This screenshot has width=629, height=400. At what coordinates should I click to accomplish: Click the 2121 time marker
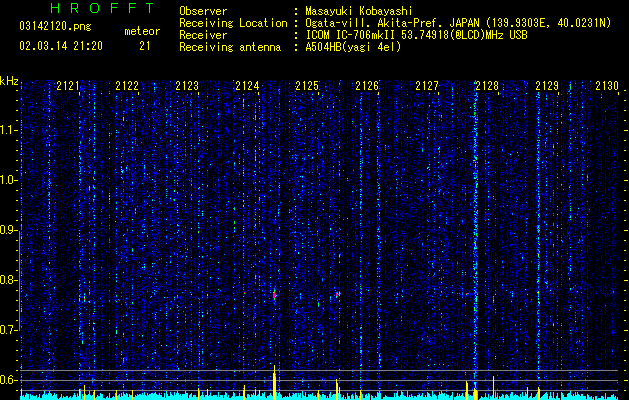[68, 86]
